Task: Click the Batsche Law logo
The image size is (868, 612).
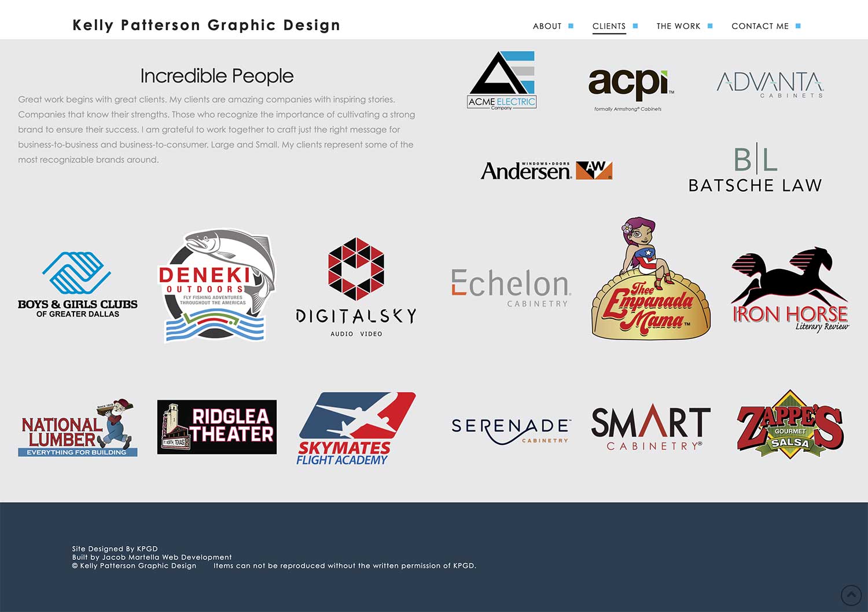Action: pyautogui.click(x=755, y=169)
